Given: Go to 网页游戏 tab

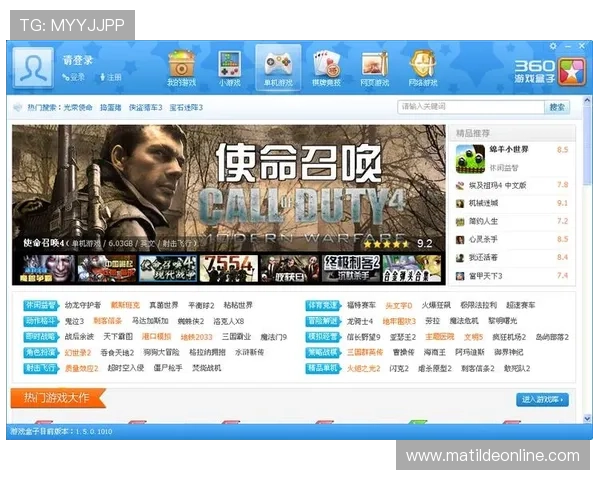Looking at the screenshot, I should 375,68.
